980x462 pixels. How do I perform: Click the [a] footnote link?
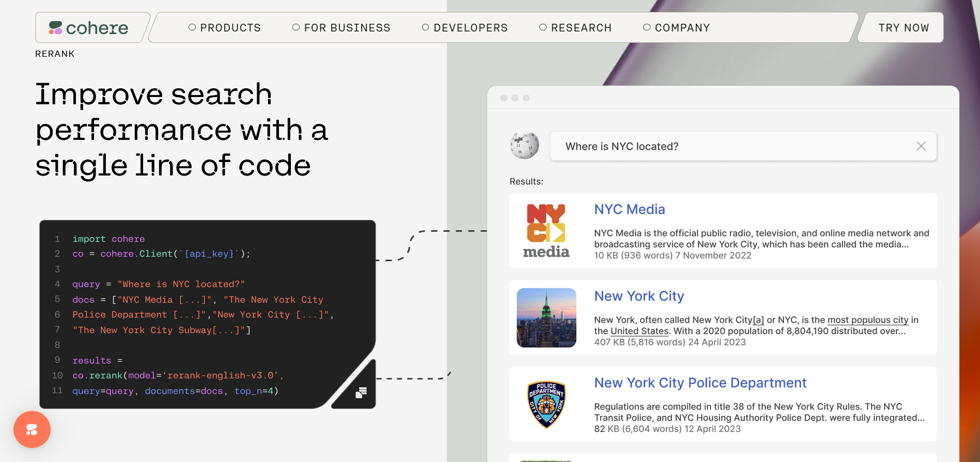[x=758, y=320]
